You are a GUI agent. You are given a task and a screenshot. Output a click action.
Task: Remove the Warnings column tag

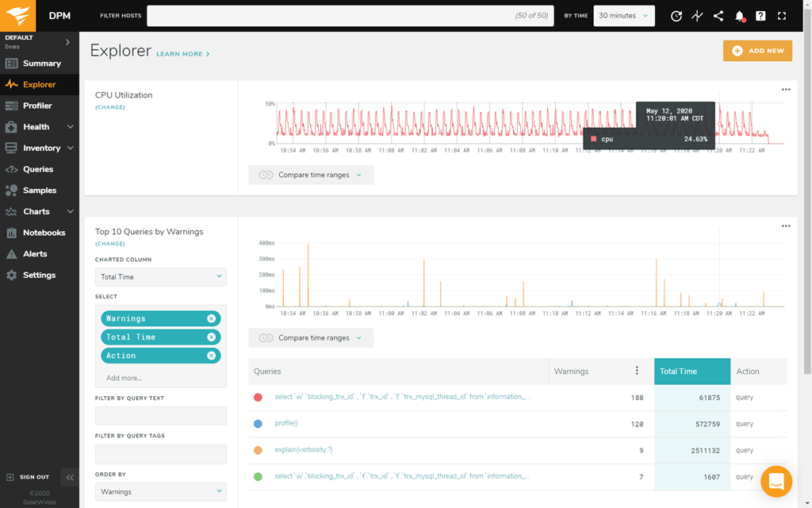pos(211,318)
